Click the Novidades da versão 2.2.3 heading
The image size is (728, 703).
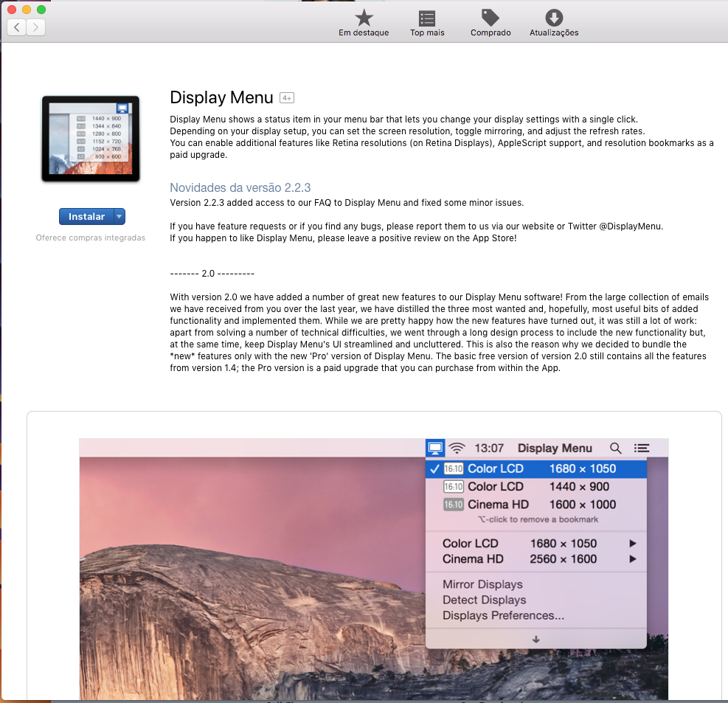tap(240, 187)
